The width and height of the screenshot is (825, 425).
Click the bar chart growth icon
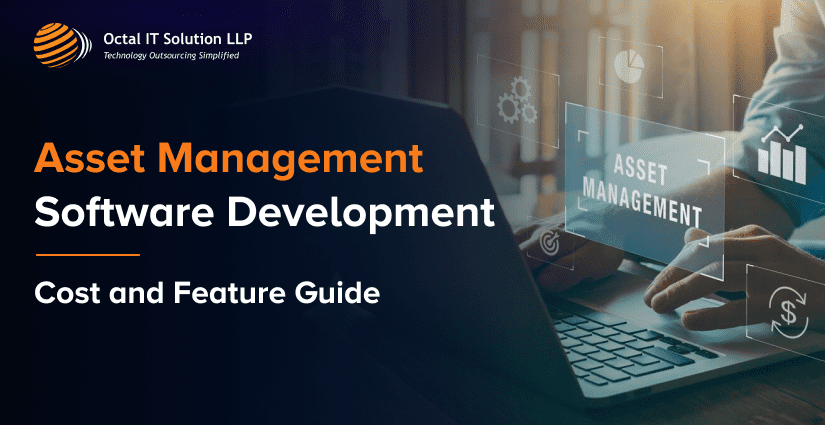pyautogui.click(x=782, y=154)
